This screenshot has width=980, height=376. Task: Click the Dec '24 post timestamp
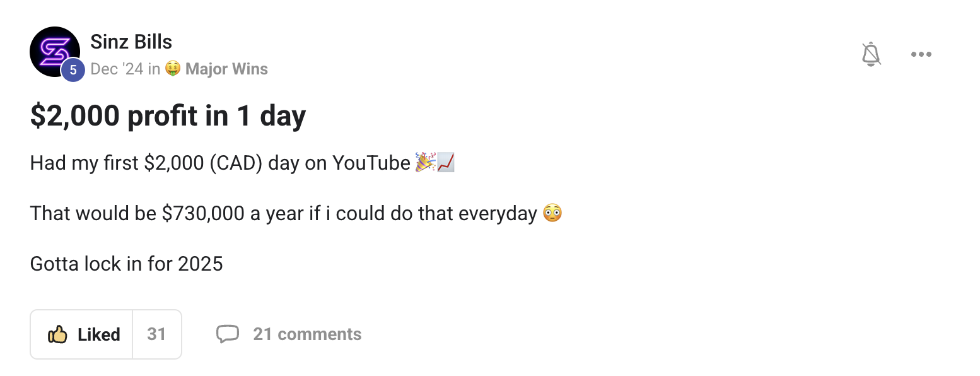(117, 69)
